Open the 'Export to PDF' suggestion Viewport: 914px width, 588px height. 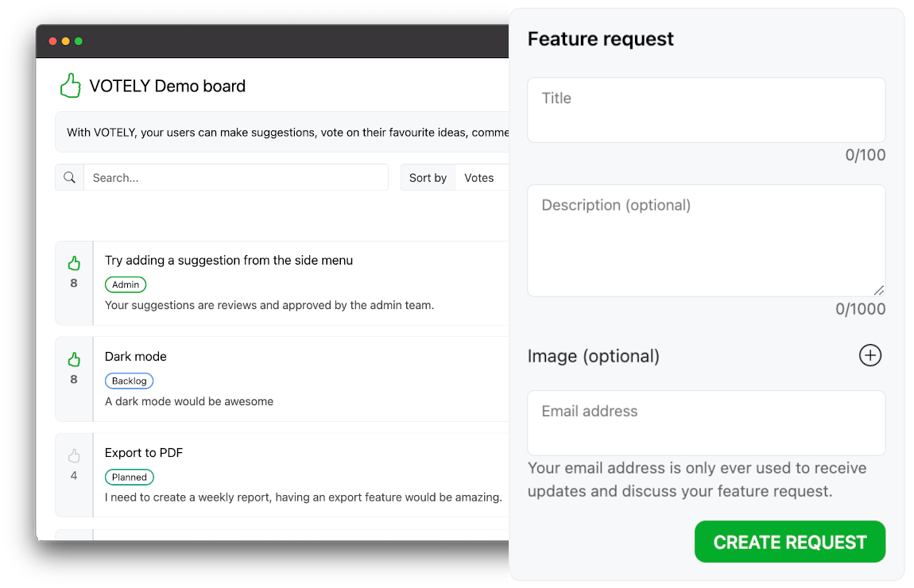click(144, 453)
